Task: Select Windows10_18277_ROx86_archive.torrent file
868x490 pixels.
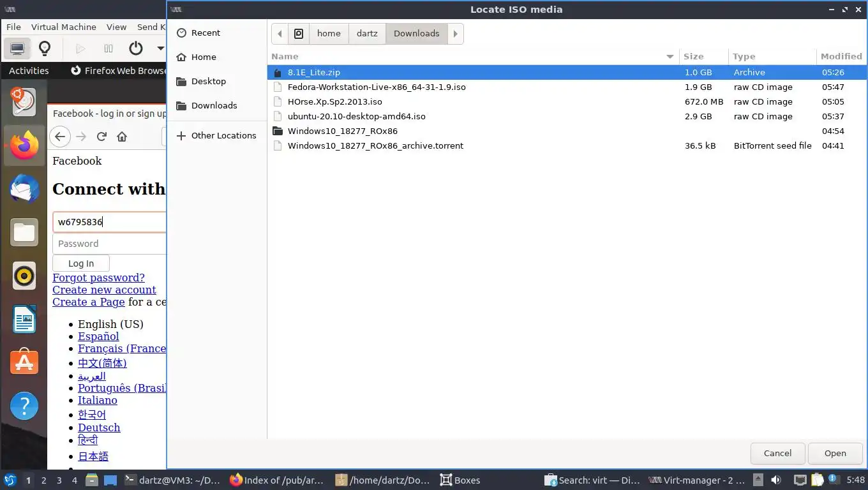Action: (567, 146)
